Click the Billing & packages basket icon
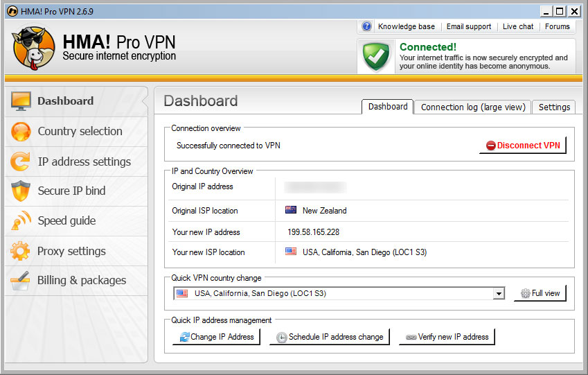Screen dimensions: 588x375 tap(20, 281)
